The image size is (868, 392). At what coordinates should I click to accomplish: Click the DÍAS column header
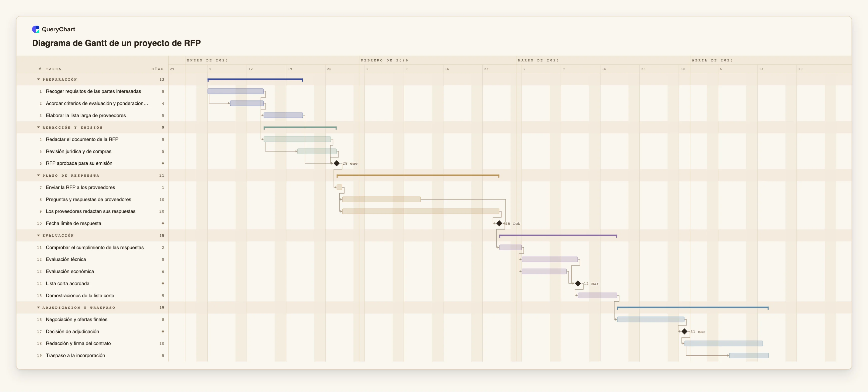(x=157, y=69)
